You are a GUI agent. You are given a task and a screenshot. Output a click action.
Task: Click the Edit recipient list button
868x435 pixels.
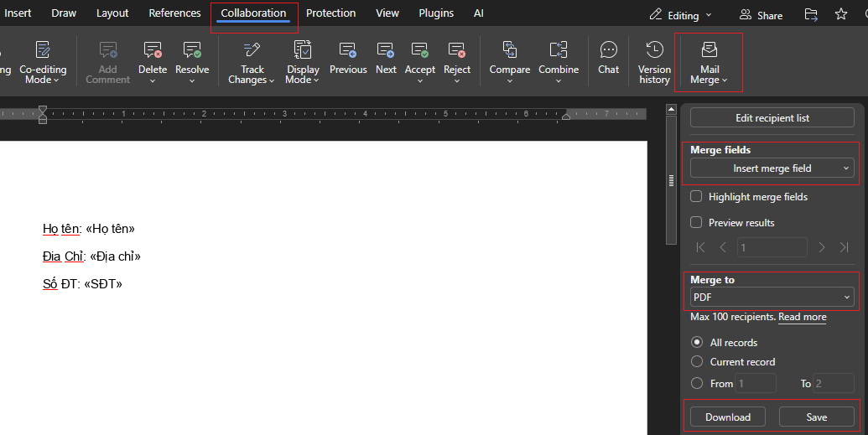[x=772, y=118]
